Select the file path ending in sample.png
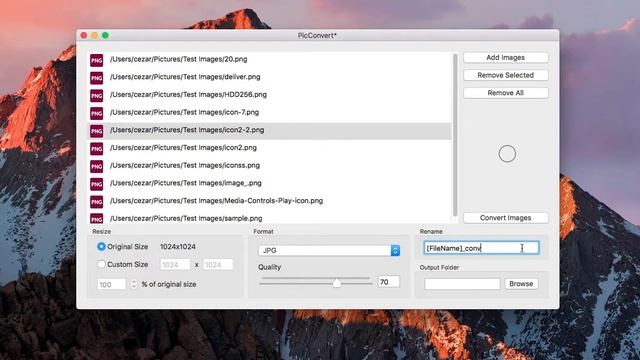The height and width of the screenshot is (360, 640). tap(186, 218)
